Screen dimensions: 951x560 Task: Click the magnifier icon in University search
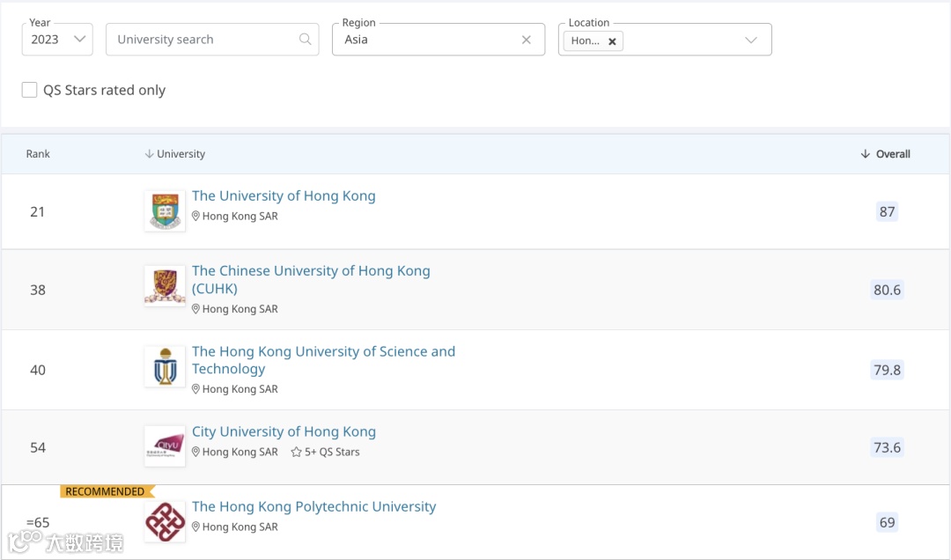(306, 40)
